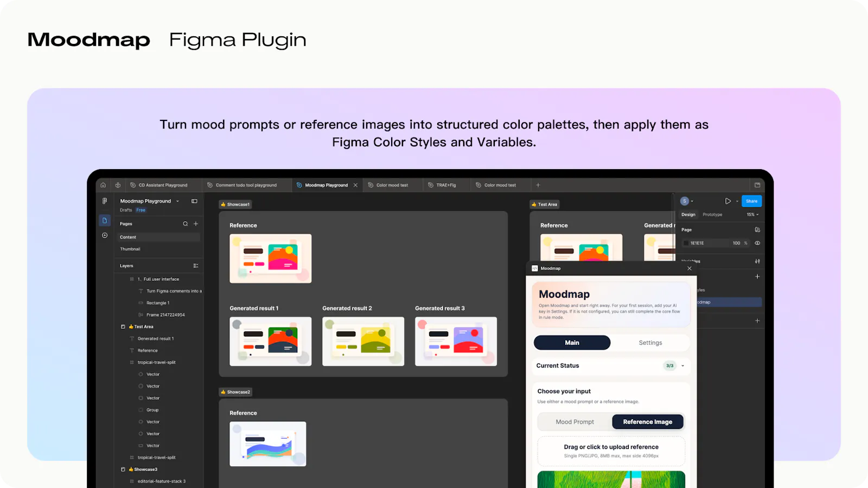Search pages with the magnifier icon
Viewport: 868px width, 488px height.
186,223
